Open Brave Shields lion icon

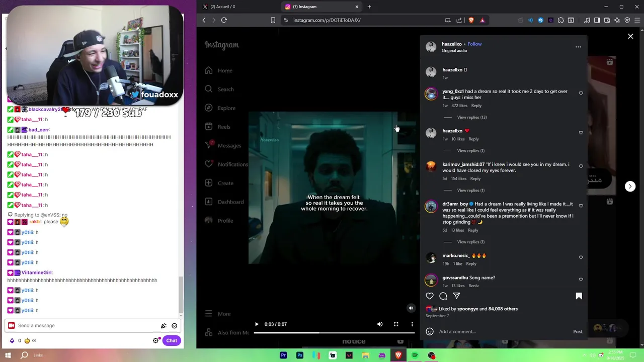(471, 20)
